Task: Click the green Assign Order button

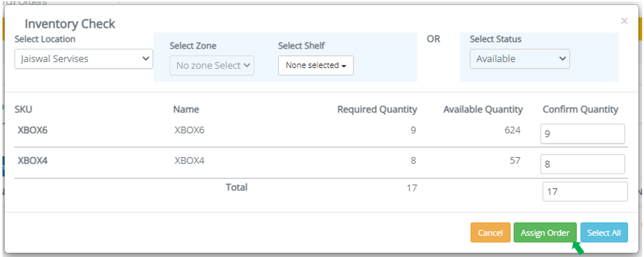Action: (x=544, y=233)
